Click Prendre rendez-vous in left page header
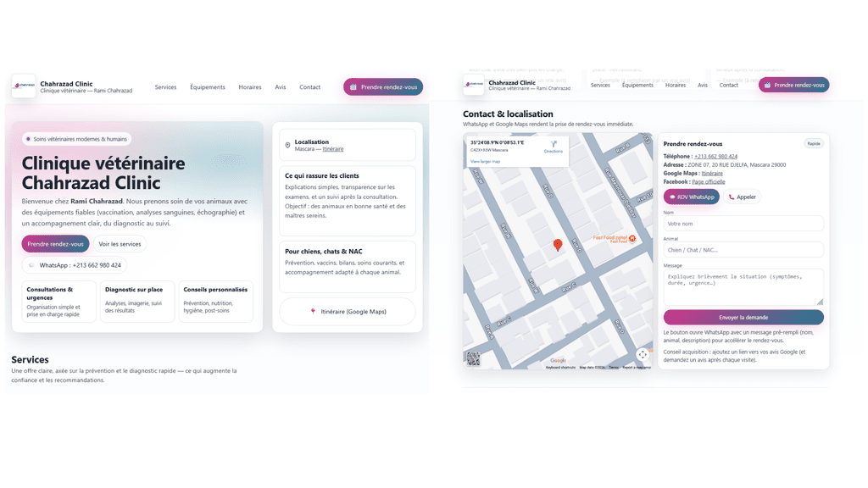This screenshot has height=488, width=868. click(x=383, y=87)
